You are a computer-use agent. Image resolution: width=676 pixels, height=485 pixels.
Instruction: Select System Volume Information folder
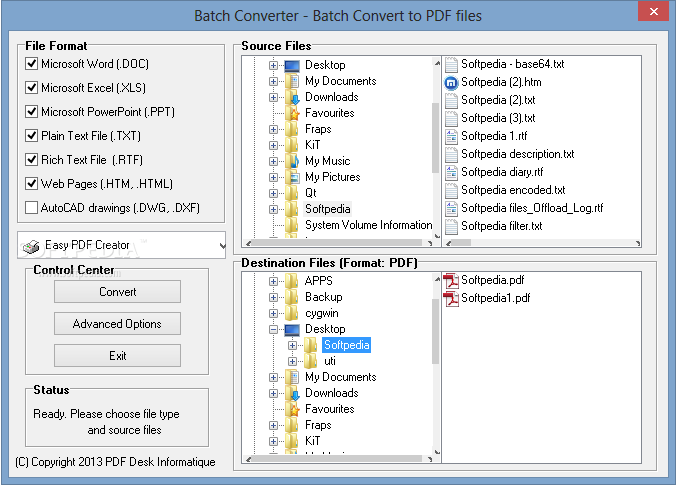tap(369, 225)
